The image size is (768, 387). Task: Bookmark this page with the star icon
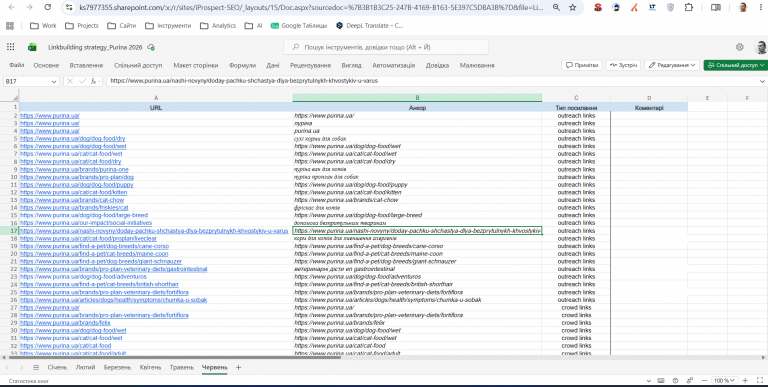[x=573, y=7]
